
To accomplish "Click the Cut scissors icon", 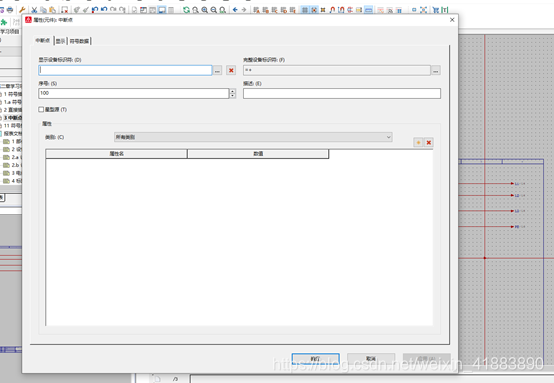I will click(x=34, y=10).
